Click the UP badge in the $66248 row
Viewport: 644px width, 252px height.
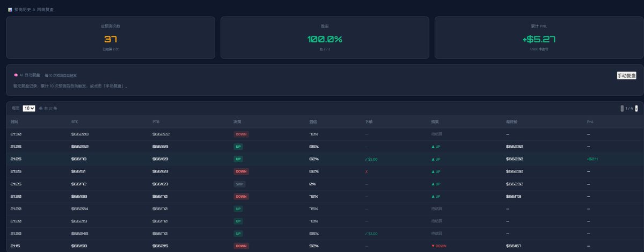point(238,233)
